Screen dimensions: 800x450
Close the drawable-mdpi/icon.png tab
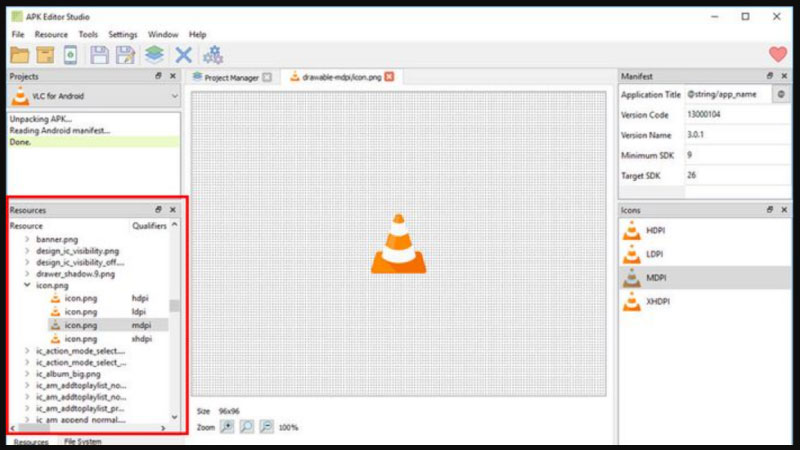coord(389,77)
